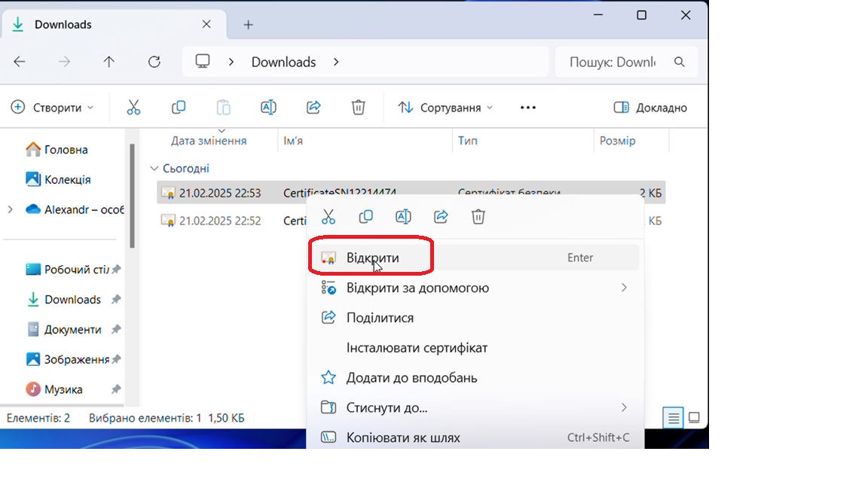This screenshot has width=868, height=488.
Task: Choose Відкрити in the context menu
Action: 373,258
